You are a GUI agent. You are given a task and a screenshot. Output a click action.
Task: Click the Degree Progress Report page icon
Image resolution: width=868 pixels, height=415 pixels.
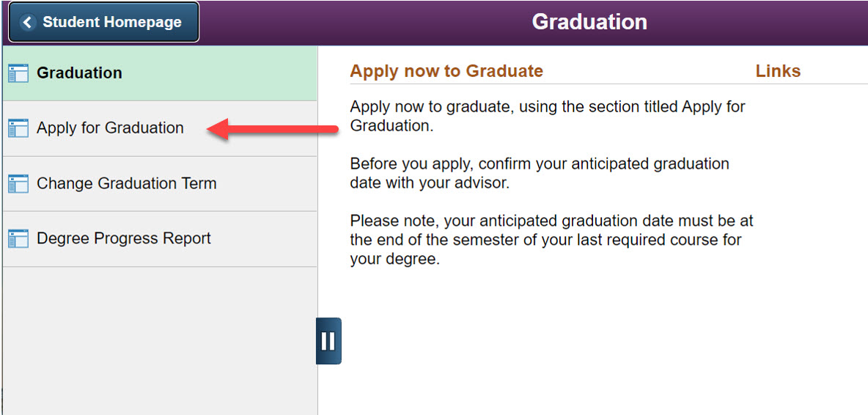pos(18,239)
